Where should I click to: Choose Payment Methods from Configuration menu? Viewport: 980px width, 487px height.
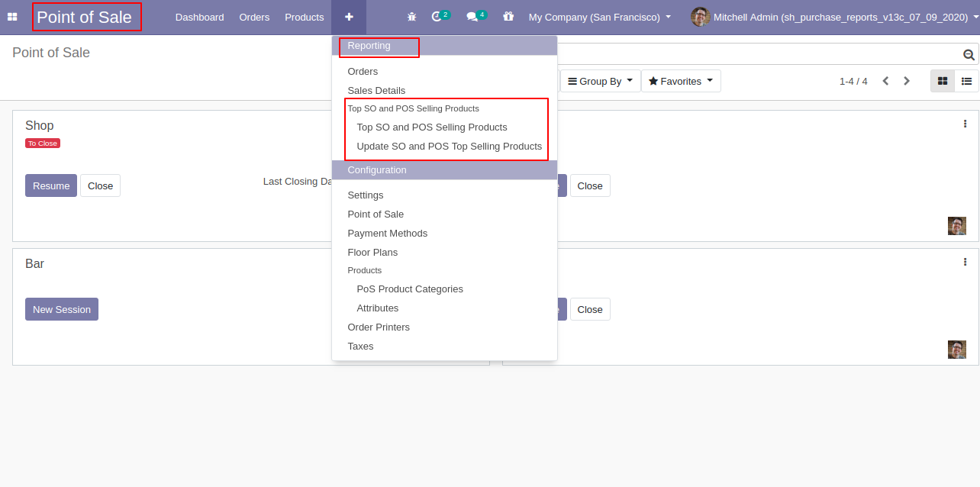coord(387,234)
